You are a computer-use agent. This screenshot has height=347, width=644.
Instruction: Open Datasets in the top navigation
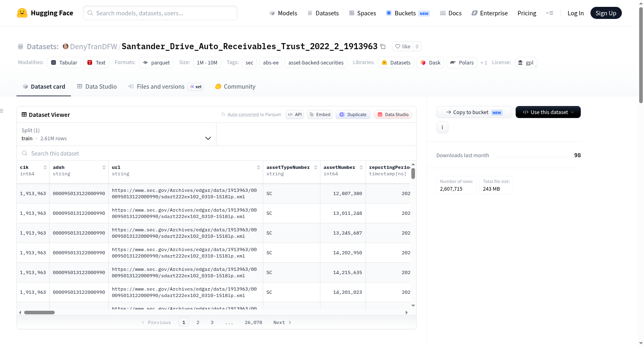(x=323, y=13)
